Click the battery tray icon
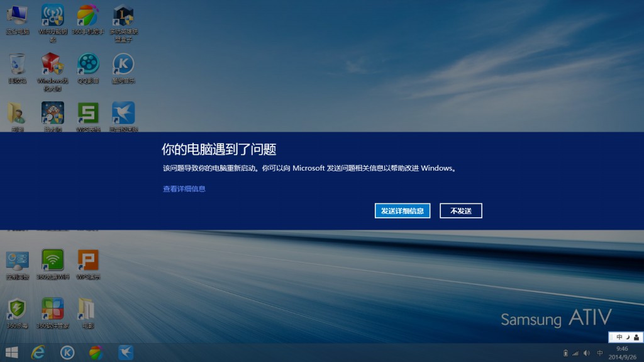The image size is (644, 362). coord(565,353)
